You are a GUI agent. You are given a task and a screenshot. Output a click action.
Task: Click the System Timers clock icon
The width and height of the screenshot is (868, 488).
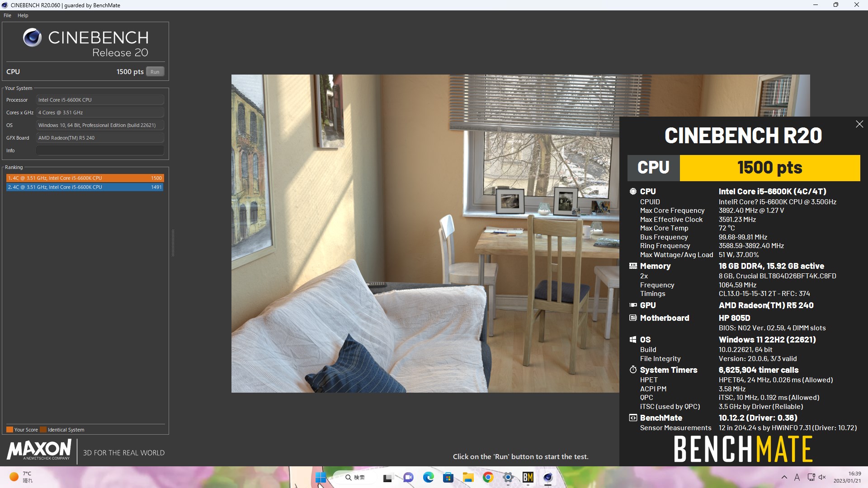633,370
